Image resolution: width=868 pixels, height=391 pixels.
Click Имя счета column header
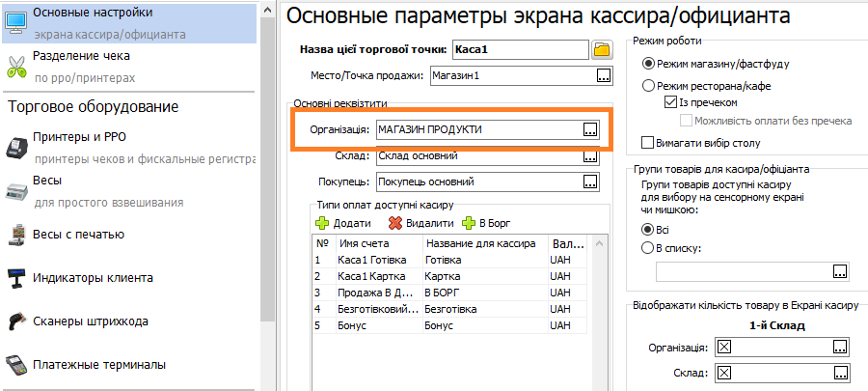pyautogui.click(x=379, y=243)
